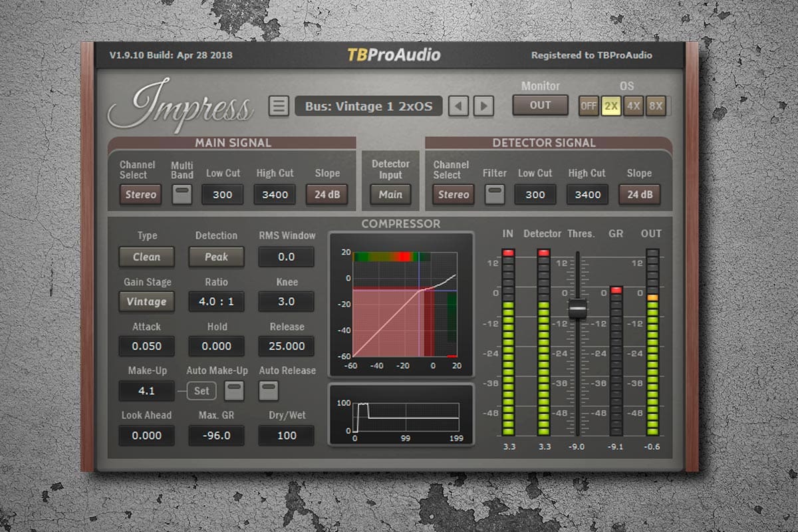This screenshot has height=532, width=798.
Task: Click the IN peak readout 3.3
Action: (509, 447)
